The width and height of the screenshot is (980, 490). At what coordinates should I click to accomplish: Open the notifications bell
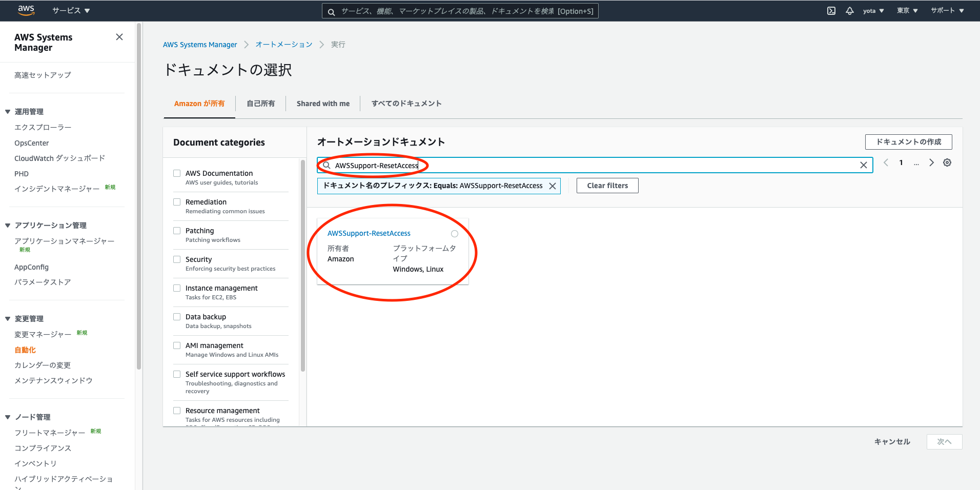[x=850, y=11]
